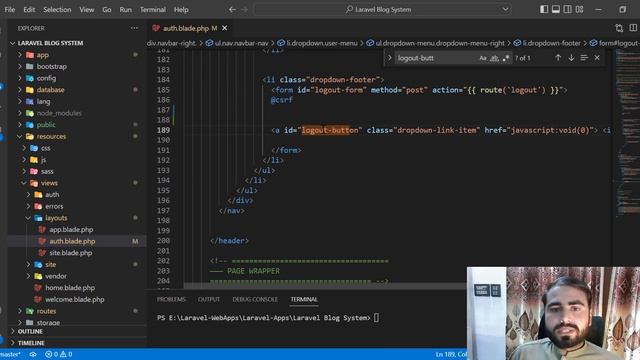Close auth.blade.php editor tab

pos(224,28)
